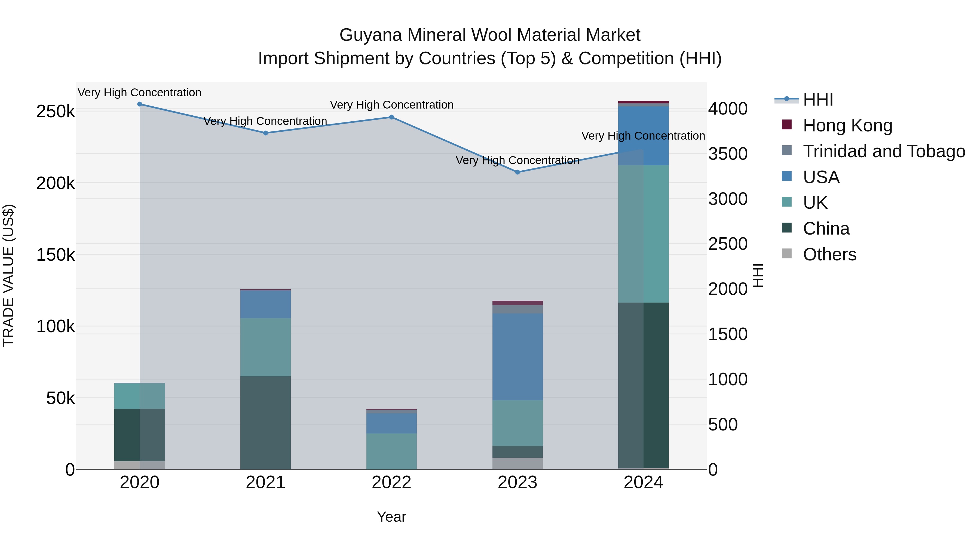Click the 2020 x-axis label
Screen dimensions: 980x551
click(140, 482)
